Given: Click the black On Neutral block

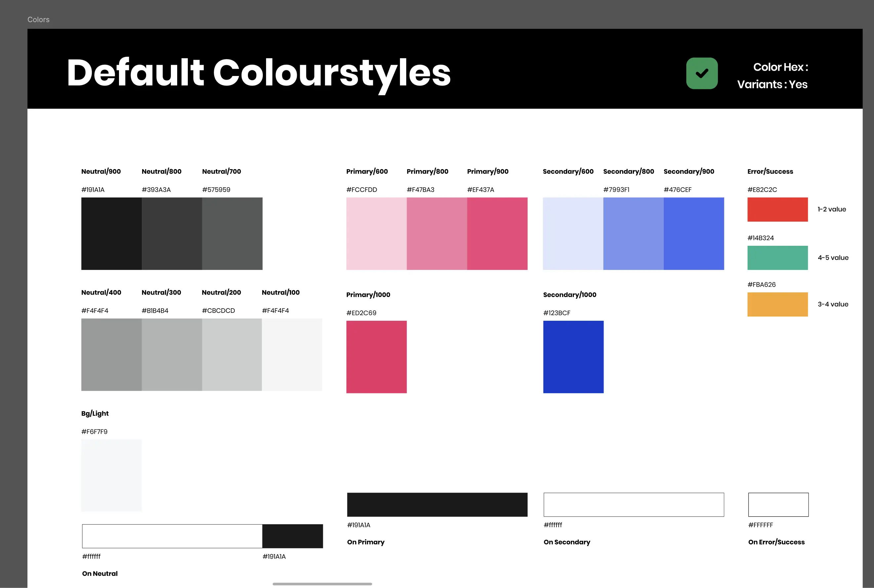Looking at the screenshot, I should point(293,536).
